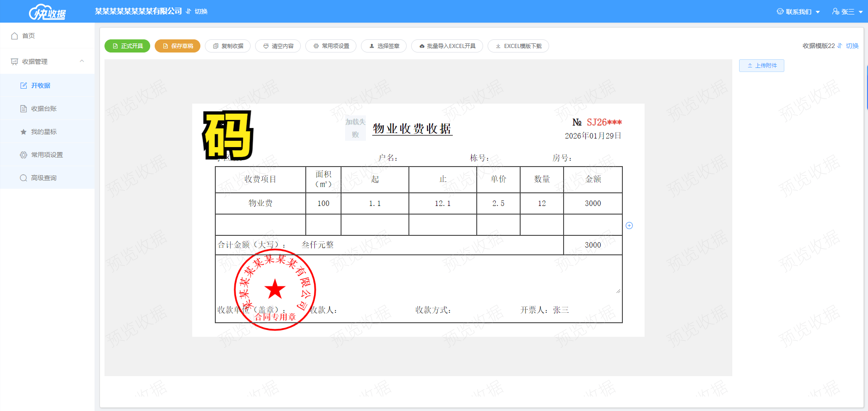Go to 我的星标 starred receipts

(43, 132)
